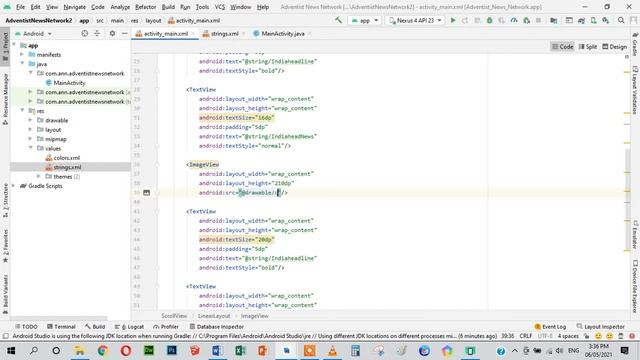Open Word from the Windows taskbar
Screen dimensions: 640x360
(x=218, y=351)
